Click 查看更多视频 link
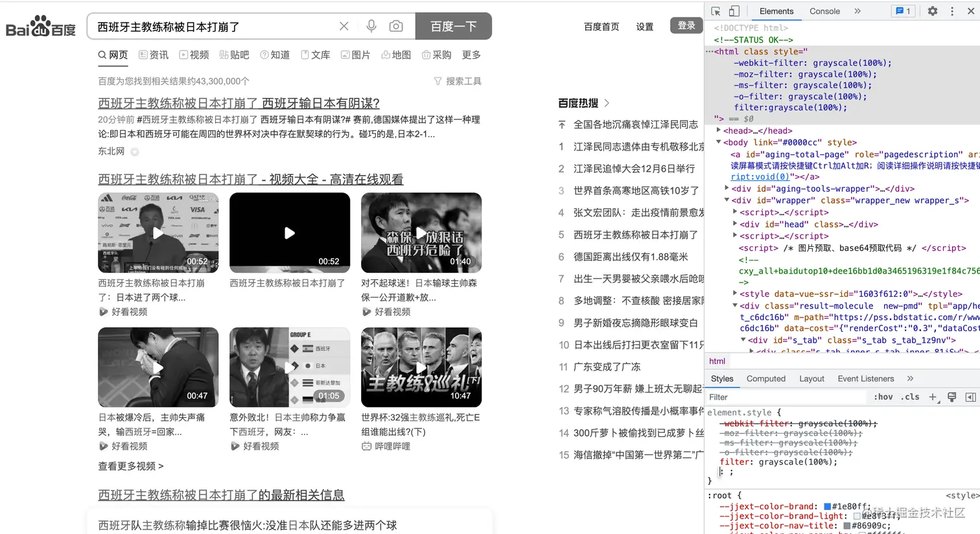 pyautogui.click(x=131, y=466)
